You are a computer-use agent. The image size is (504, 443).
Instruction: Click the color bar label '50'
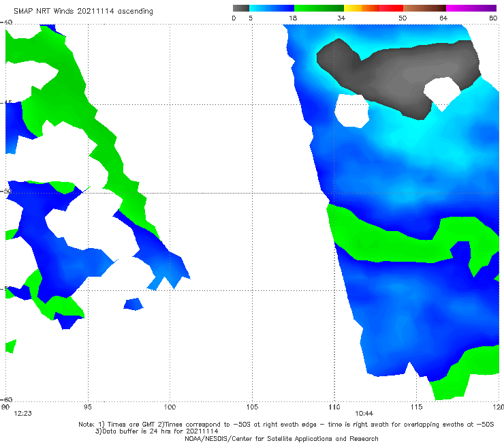pos(403,18)
